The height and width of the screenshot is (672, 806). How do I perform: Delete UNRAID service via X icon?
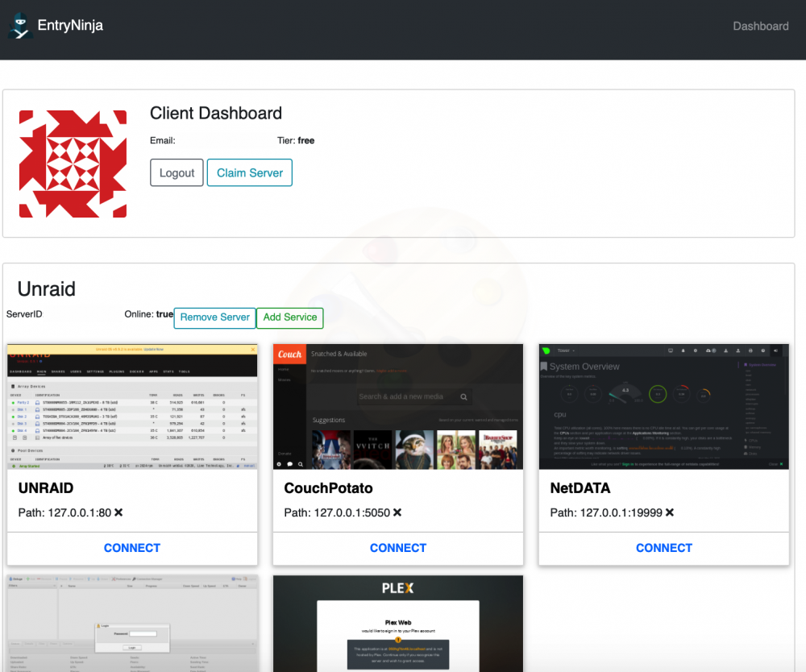pyautogui.click(x=118, y=512)
